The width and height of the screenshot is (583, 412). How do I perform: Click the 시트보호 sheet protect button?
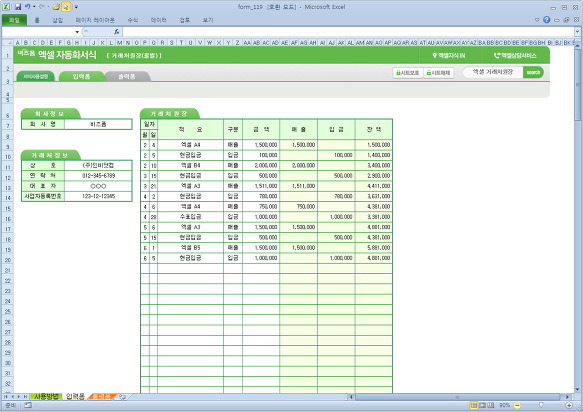[408, 73]
